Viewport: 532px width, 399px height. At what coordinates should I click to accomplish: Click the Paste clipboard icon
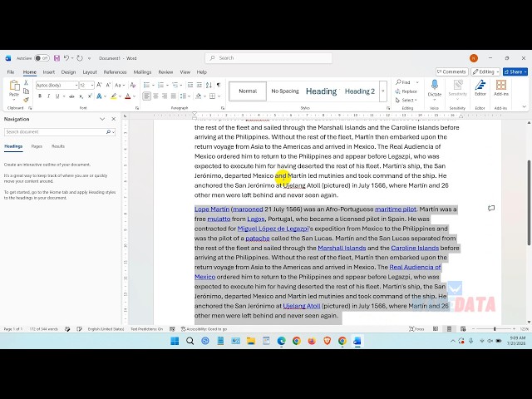coord(14,86)
